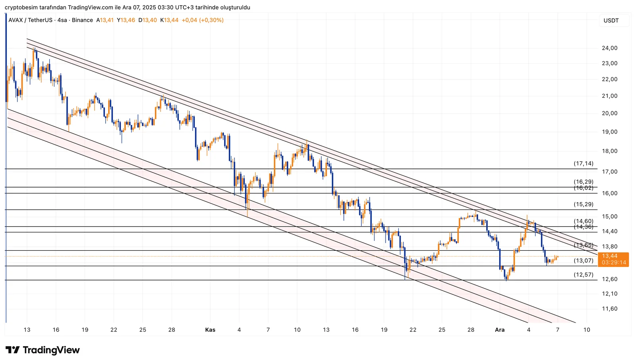The image size is (636, 364).
Task: Click the 03:29:14 candle countdown timer
Action: point(613,263)
